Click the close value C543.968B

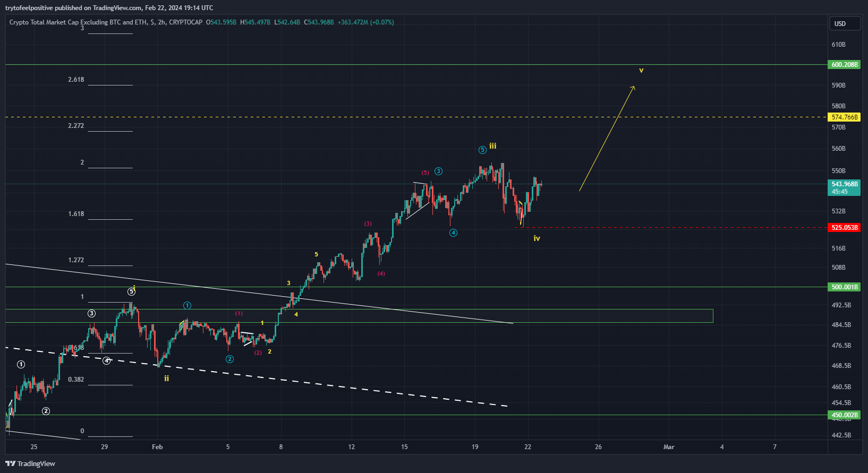(x=319, y=22)
